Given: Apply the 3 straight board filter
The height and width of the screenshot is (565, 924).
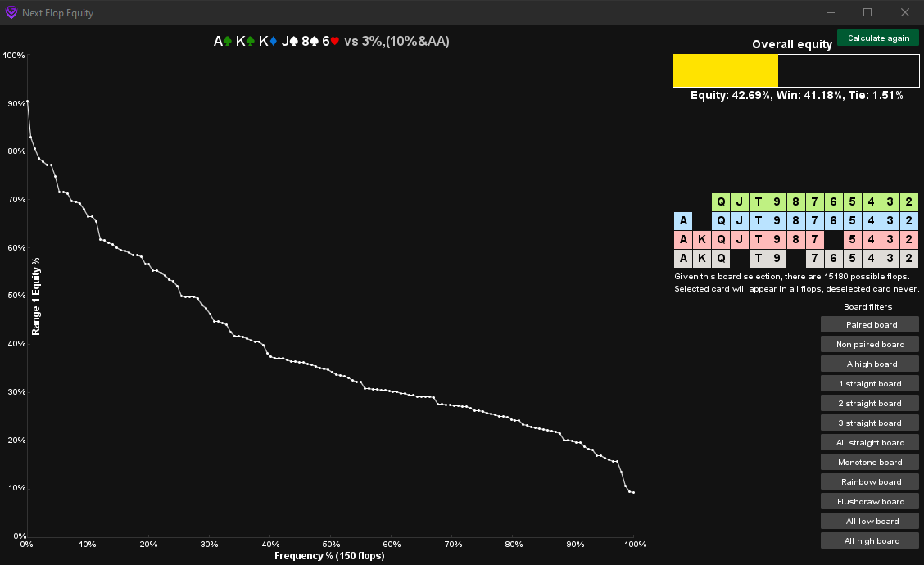Looking at the screenshot, I should [x=869, y=423].
